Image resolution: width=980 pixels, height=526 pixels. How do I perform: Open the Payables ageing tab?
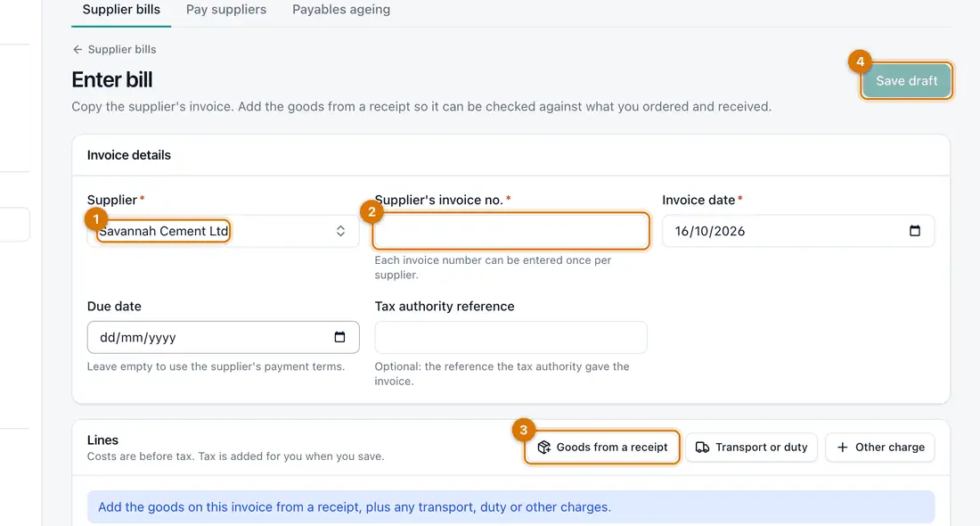point(341,10)
